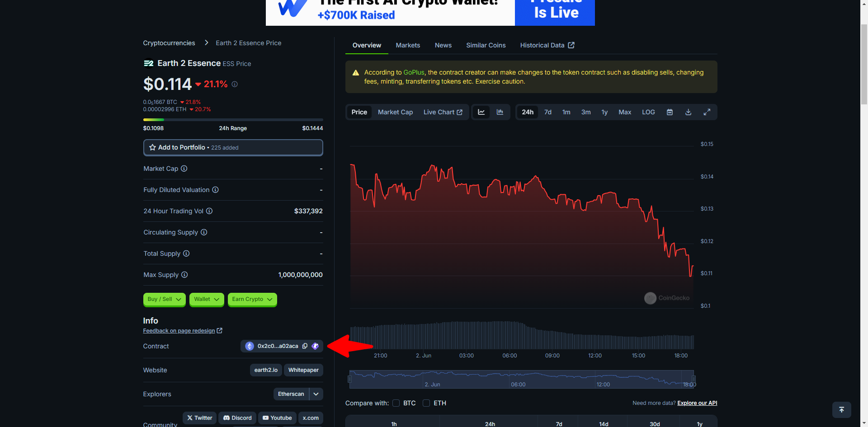Open Fully Diluted Valuation info icon
868x427 pixels.
(x=216, y=190)
